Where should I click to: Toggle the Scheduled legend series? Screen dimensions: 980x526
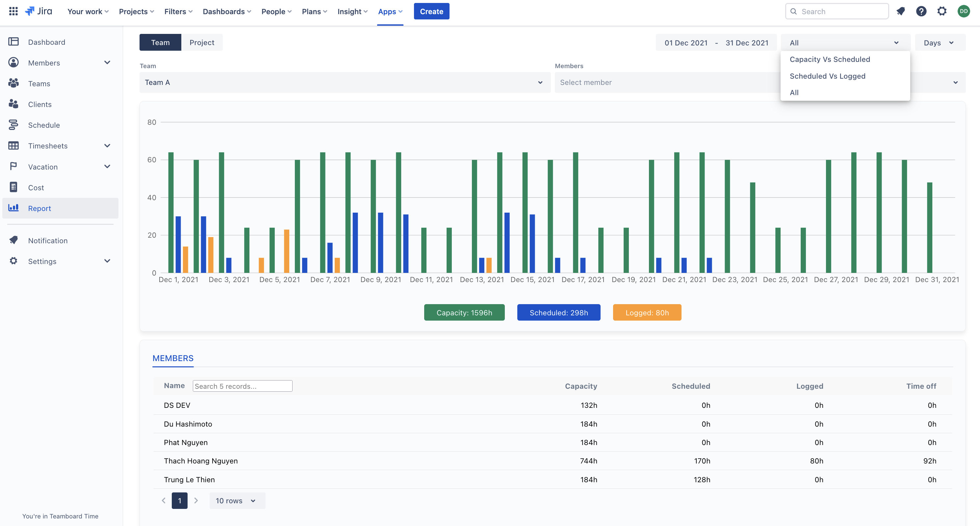point(558,312)
